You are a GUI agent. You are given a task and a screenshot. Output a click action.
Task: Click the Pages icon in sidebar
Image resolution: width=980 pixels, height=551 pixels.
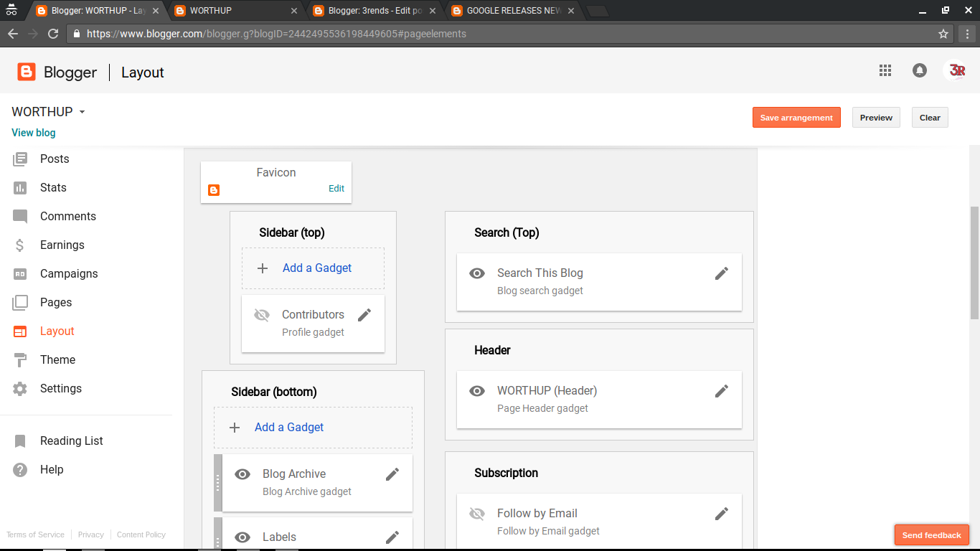(20, 303)
